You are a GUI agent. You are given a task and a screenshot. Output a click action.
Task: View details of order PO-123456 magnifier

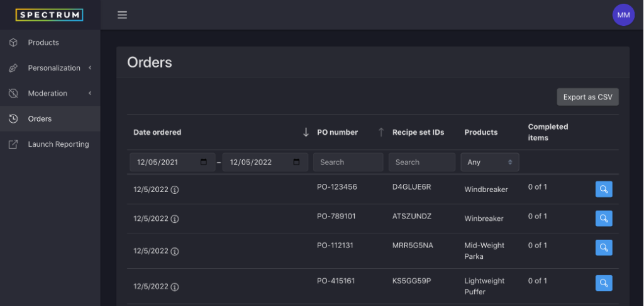pyautogui.click(x=604, y=189)
